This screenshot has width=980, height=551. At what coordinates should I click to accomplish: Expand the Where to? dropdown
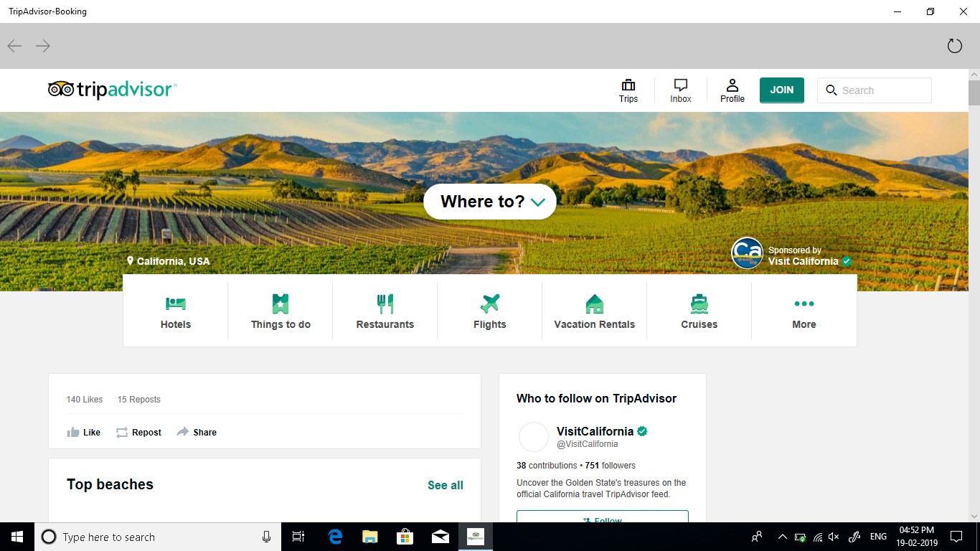(490, 202)
